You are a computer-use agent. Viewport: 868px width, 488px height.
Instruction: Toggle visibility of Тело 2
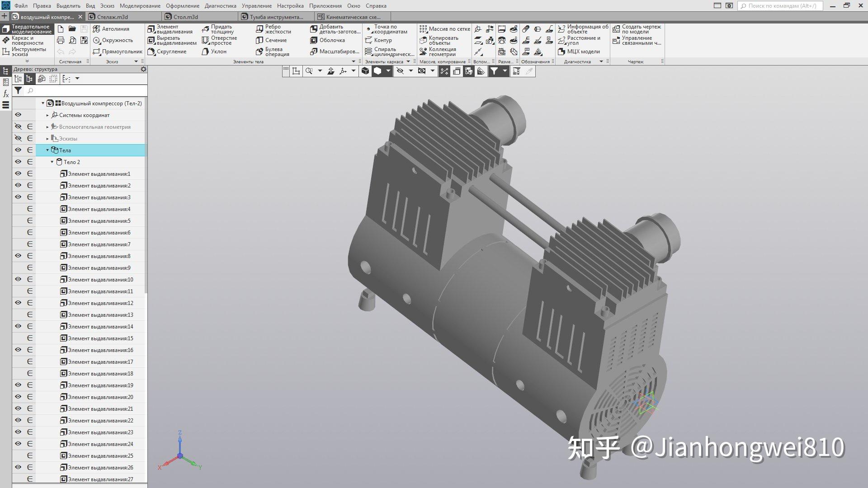click(18, 162)
